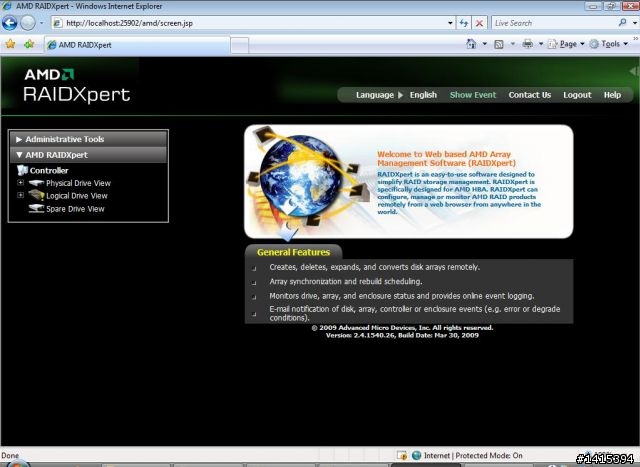
Task: Open Spare Drive View
Action: pos(75,209)
